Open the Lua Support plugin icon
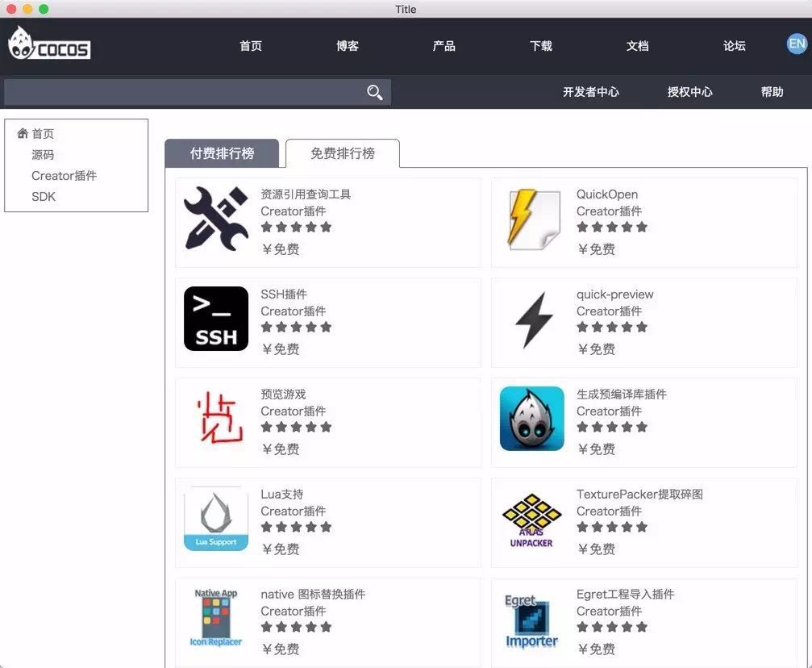Screen dimensions: 812x668 point(216,519)
